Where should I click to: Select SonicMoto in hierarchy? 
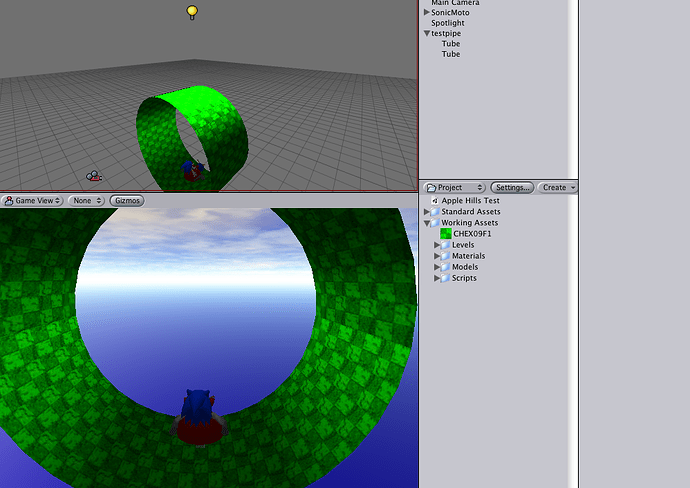450,13
